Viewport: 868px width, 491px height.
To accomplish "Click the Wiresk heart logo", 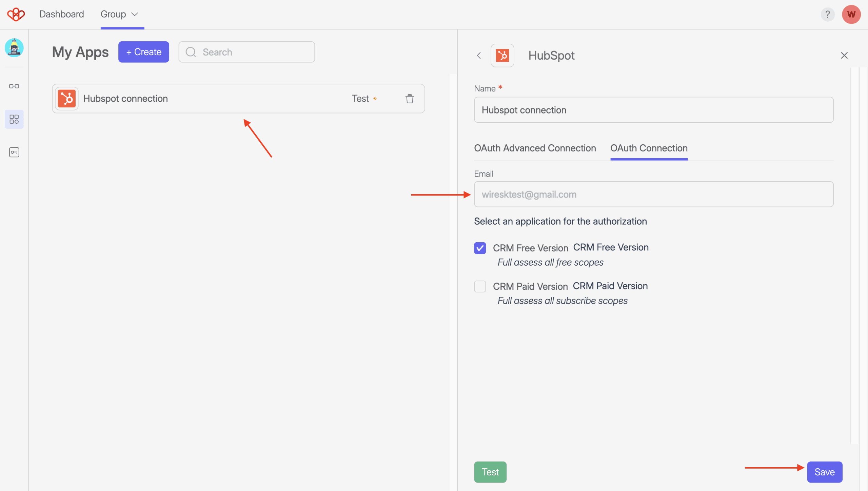I will click(x=16, y=14).
